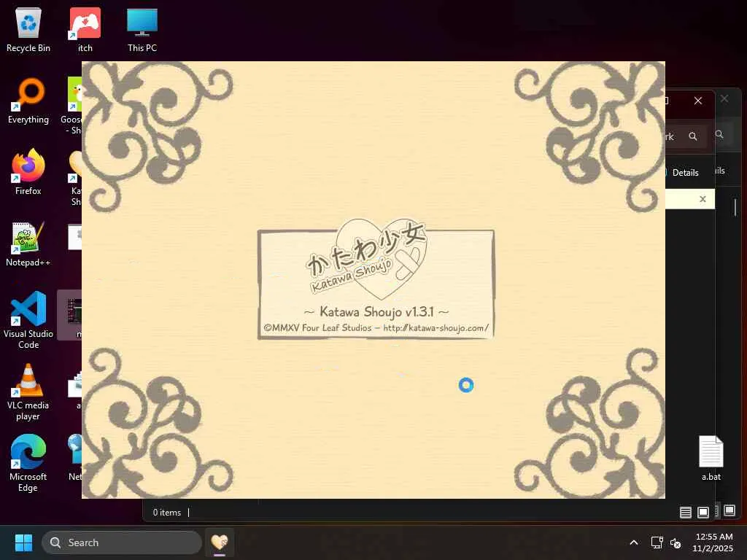747x560 pixels.
Task: Expand the hidden tray icons chevron
Action: (634, 542)
